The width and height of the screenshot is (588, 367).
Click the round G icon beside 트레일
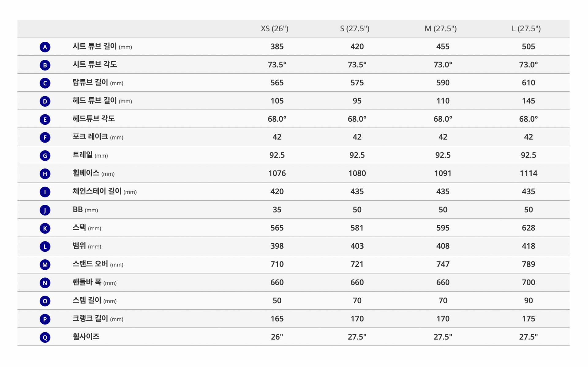(45, 156)
